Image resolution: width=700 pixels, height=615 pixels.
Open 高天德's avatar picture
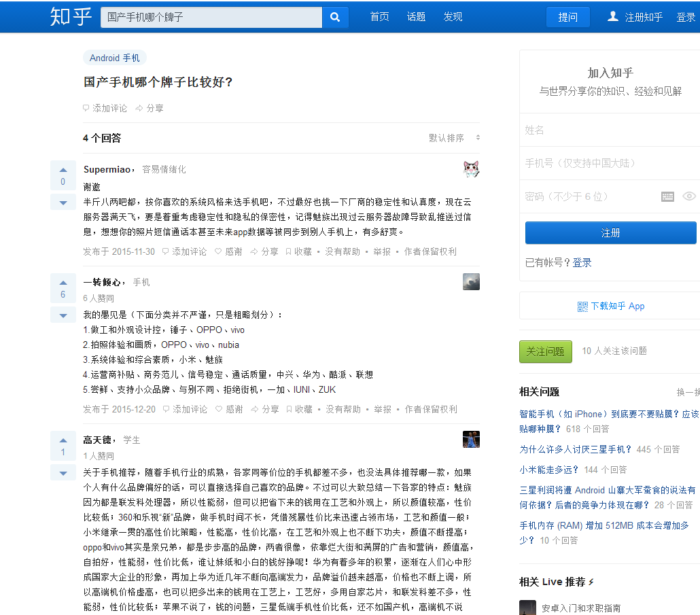point(471,439)
